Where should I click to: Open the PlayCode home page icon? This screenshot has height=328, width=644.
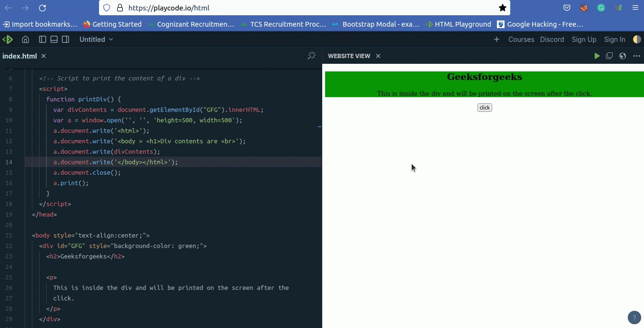pyautogui.click(x=25, y=40)
